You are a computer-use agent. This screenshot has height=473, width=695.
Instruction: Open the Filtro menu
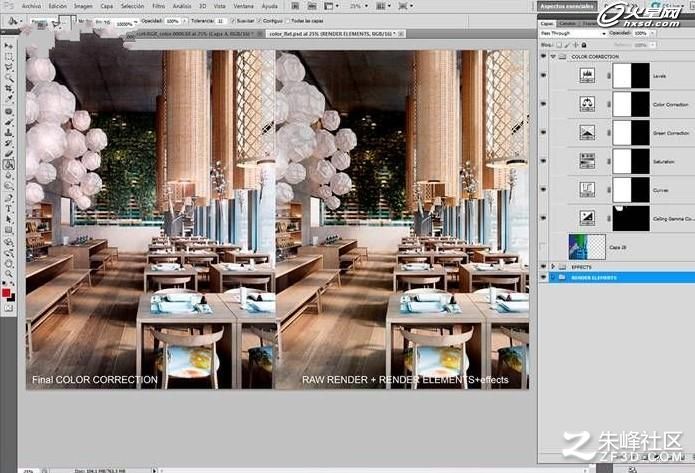tap(158, 6)
